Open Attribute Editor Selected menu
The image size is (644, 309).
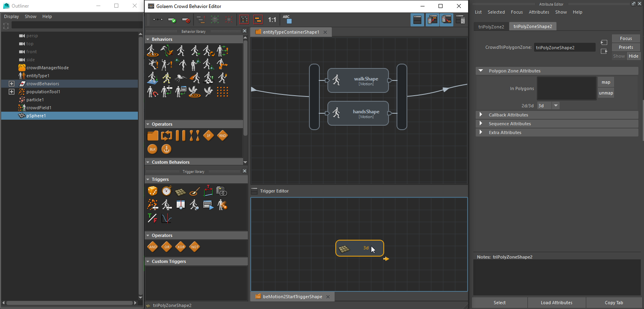pos(496,12)
